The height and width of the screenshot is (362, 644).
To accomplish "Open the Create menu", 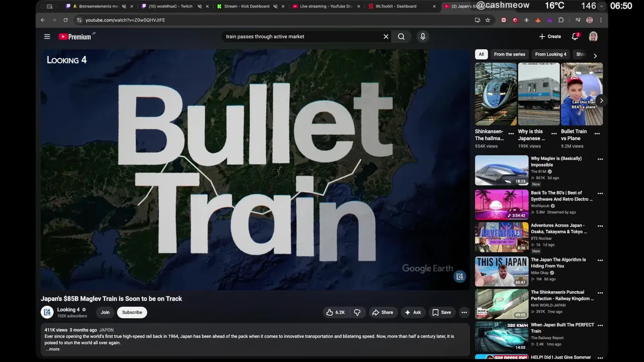I will click(x=550, y=37).
